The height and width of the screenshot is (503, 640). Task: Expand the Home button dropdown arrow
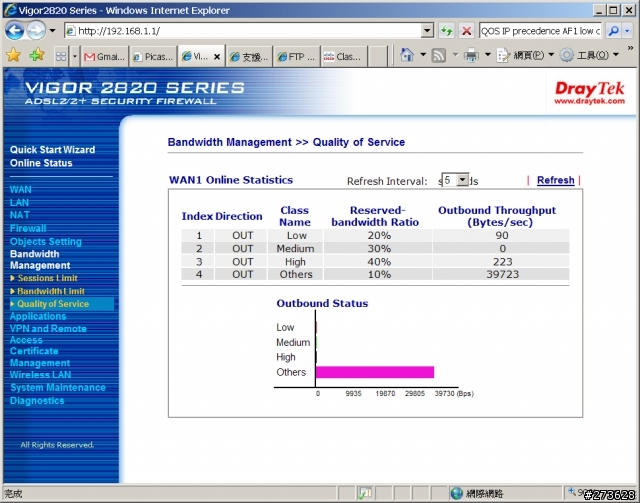tap(423, 55)
